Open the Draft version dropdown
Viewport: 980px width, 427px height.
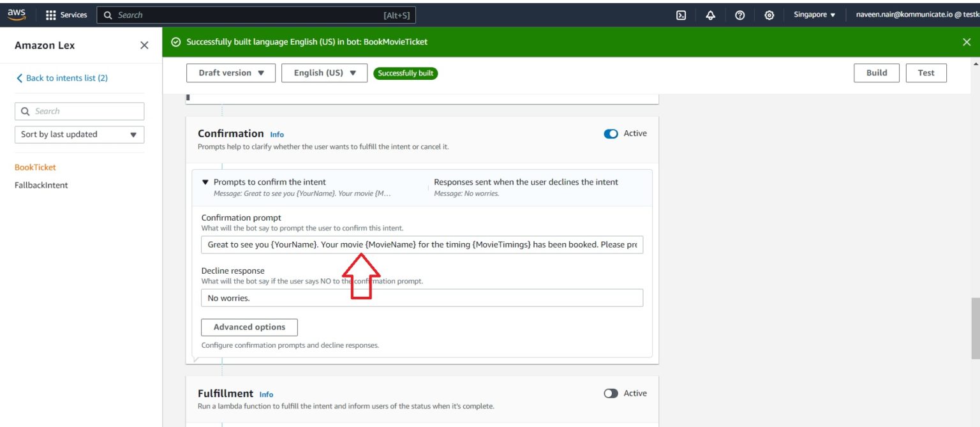click(230, 73)
